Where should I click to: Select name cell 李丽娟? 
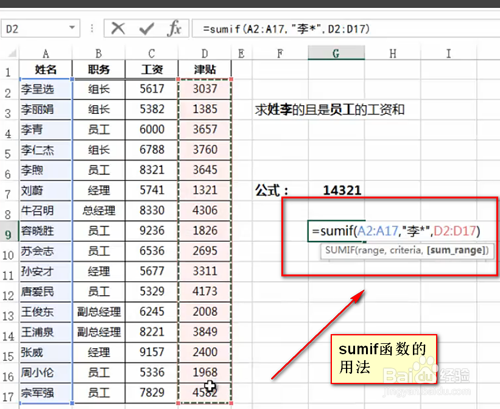point(46,109)
